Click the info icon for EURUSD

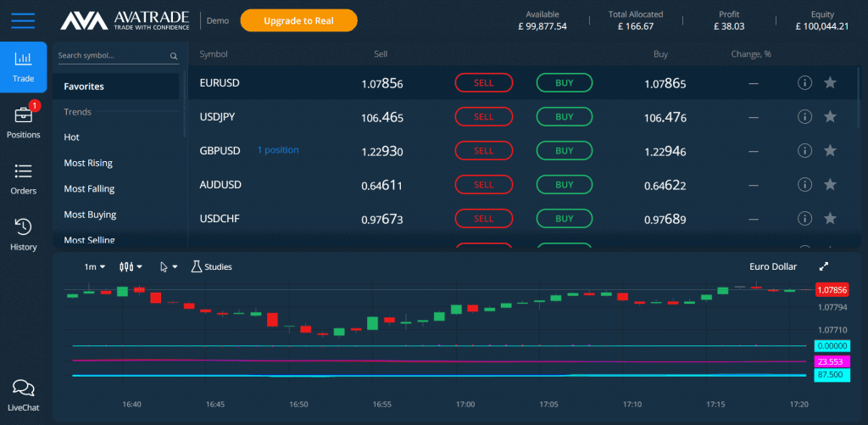pyautogui.click(x=805, y=83)
